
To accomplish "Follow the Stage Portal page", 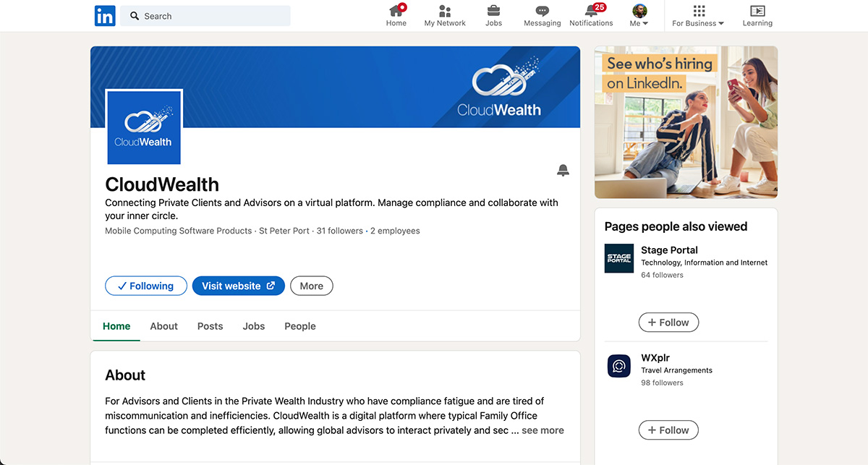I will click(668, 323).
